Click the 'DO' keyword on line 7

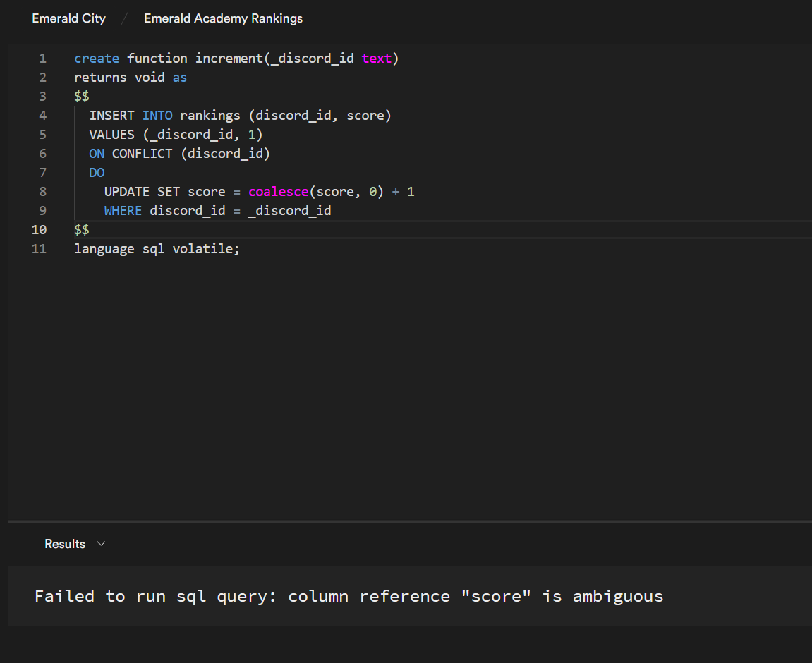tap(97, 173)
